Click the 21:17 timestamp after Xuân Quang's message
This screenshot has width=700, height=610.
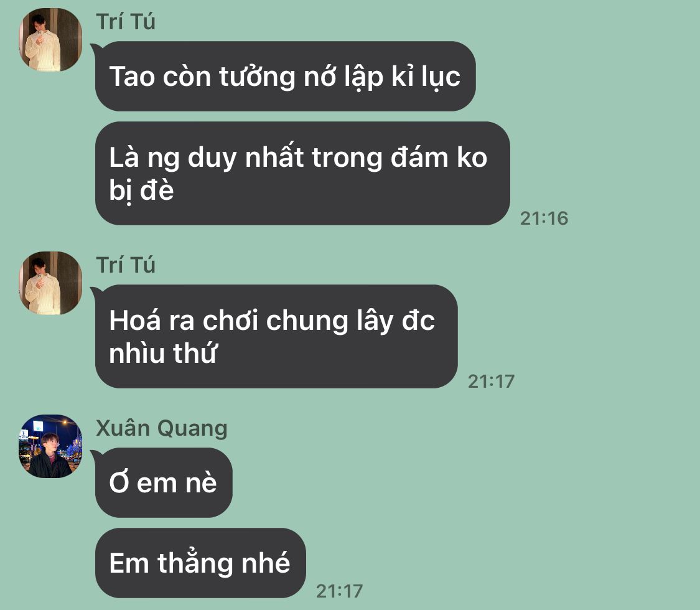tap(339, 591)
